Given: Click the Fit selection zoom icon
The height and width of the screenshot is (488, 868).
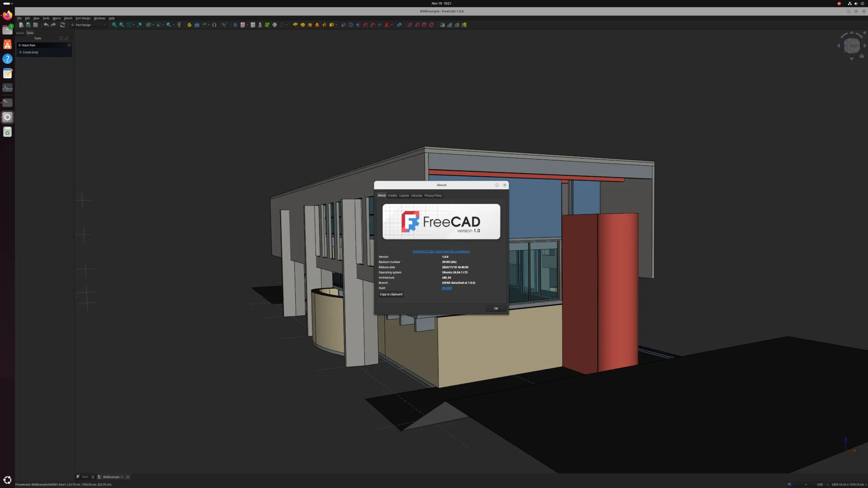Looking at the screenshot, I should (122, 25).
